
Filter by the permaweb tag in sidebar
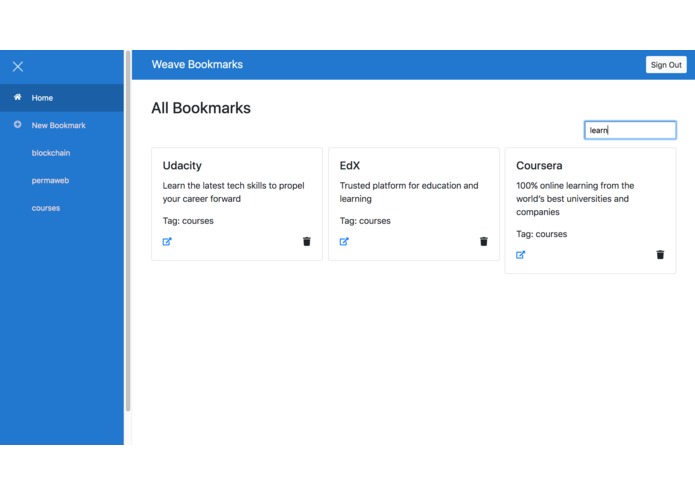(x=50, y=180)
